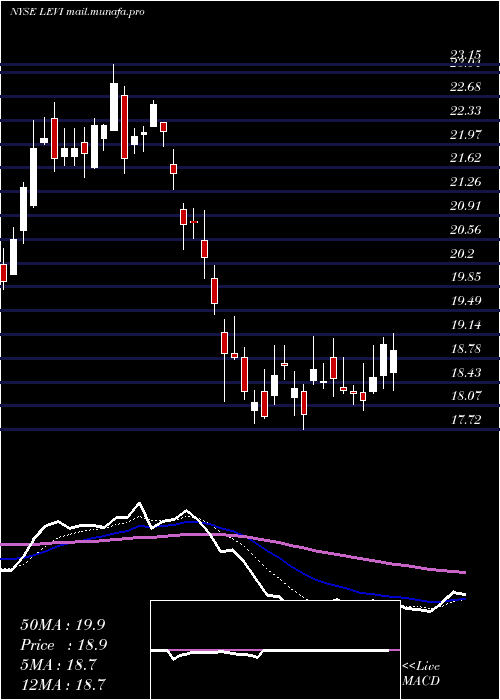The height and width of the screenshot is (700, 500).
Task: Click the 21.97 price axis label
Action: [466, 134]
